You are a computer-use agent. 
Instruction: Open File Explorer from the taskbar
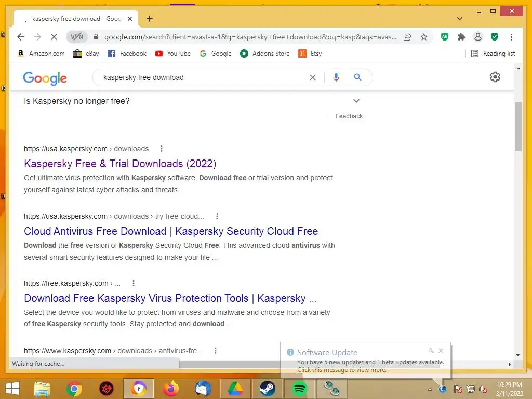pos(42,389)
